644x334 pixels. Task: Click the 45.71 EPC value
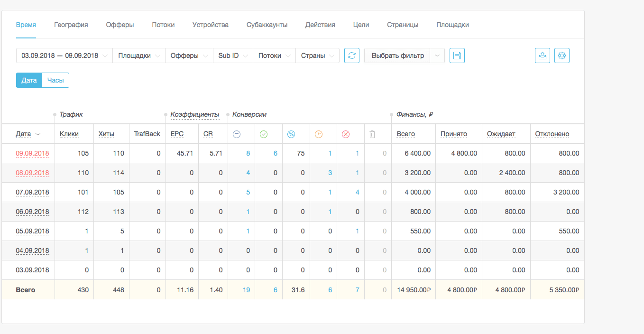pos(185,153)
